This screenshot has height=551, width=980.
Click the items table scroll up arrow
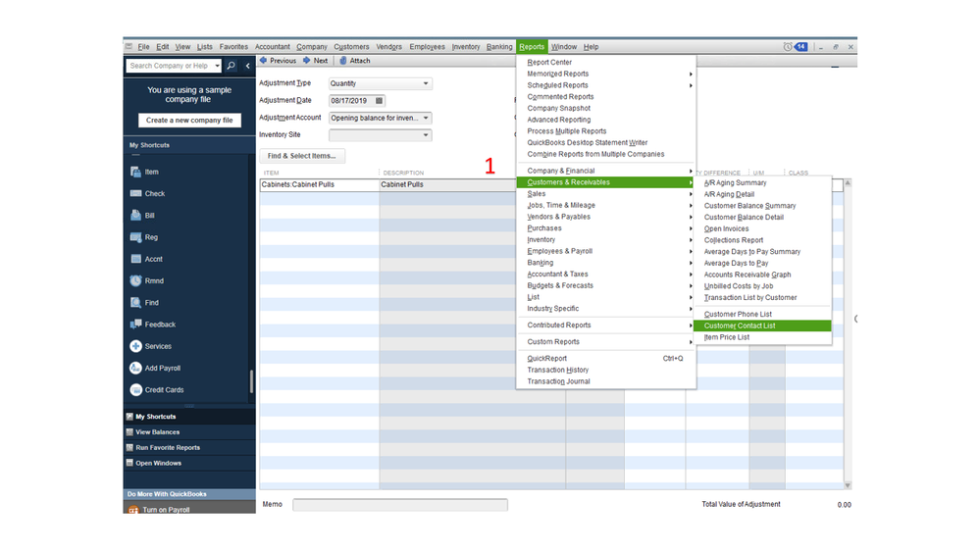[x=848, y=183]
